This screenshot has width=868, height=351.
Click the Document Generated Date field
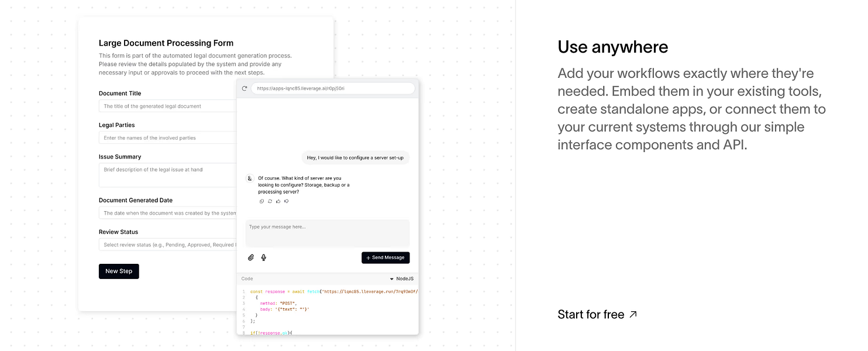pyautogui.click(x=168, y=213)
